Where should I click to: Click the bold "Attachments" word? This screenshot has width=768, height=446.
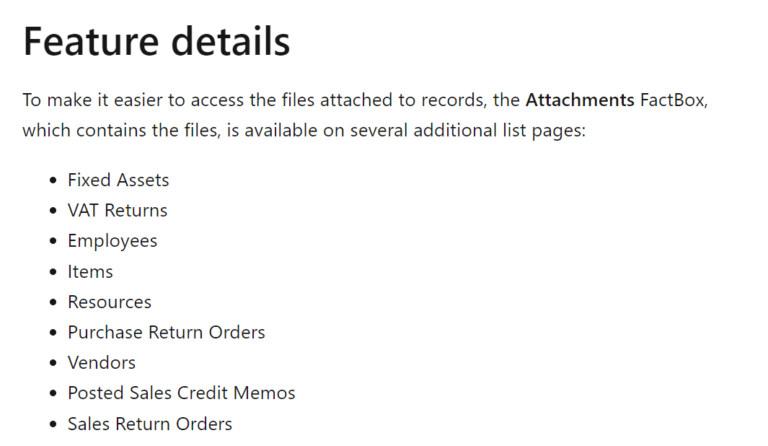(579, 100)
